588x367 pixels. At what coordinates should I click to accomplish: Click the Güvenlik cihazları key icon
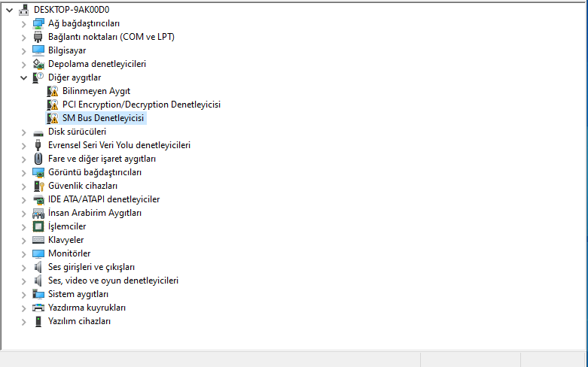[x=38, y=186]
